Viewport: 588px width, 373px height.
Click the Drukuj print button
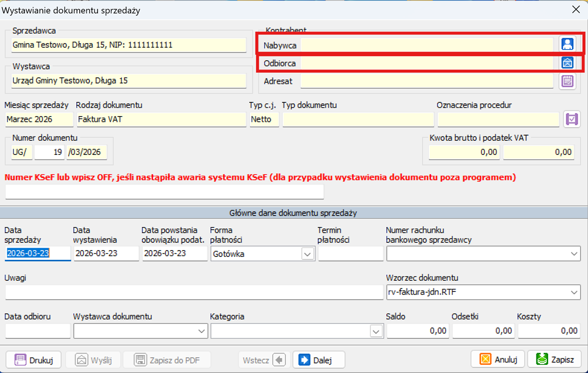pos(34,360)
